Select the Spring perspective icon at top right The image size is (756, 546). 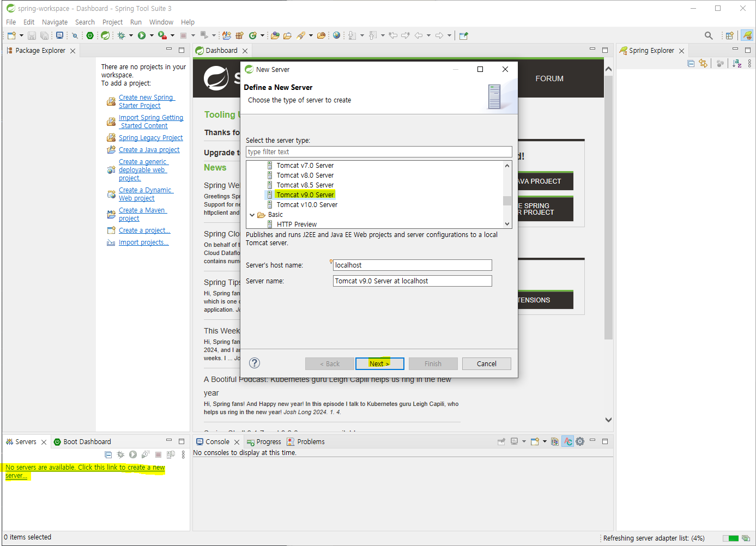[x=747, y=35]
